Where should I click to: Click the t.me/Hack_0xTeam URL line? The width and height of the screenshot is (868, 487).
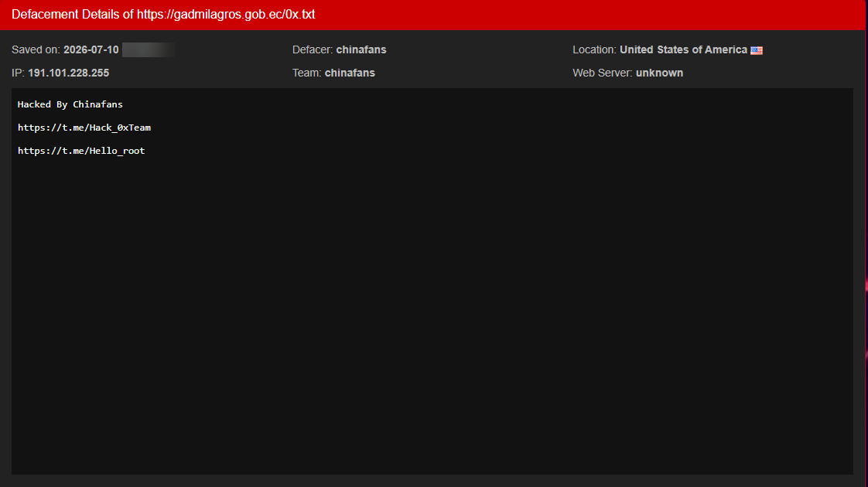coord(84,128)
